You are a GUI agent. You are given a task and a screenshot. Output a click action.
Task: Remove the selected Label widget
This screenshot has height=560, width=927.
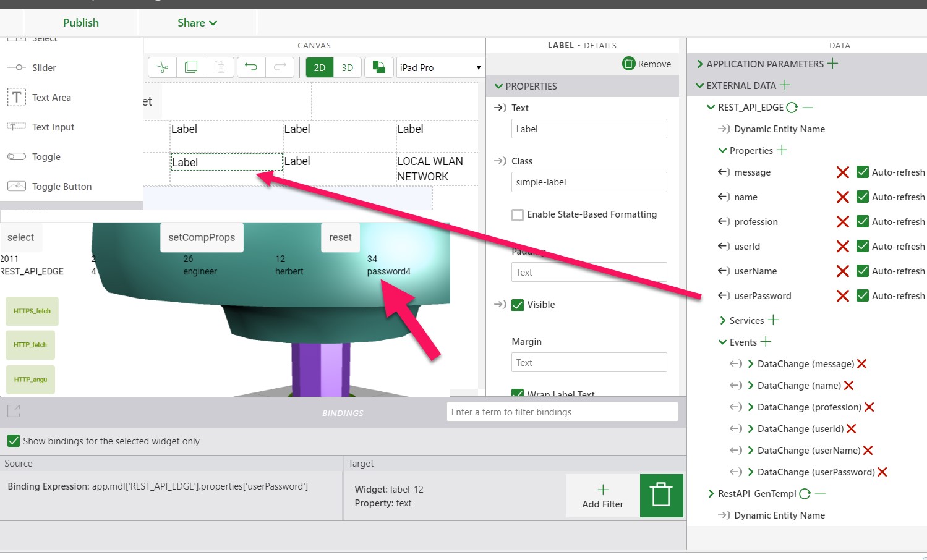[646, 64]
